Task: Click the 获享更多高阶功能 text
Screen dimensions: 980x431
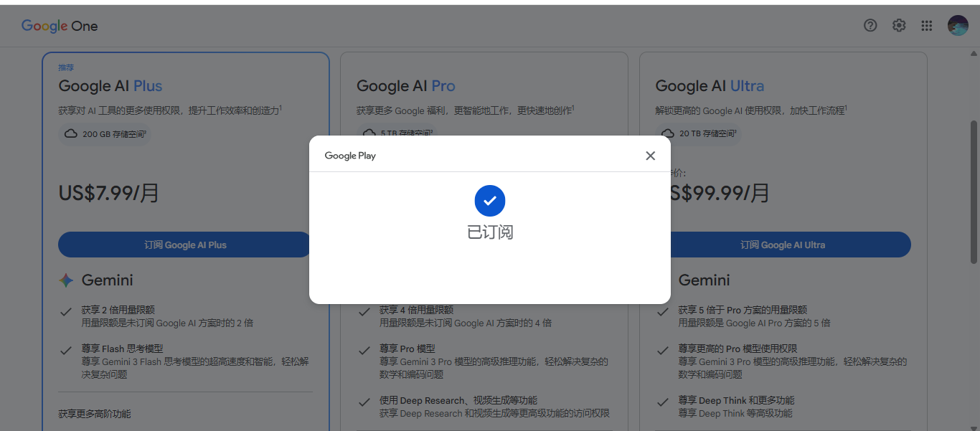Action: pyautogui.click(x=95, y=414)
